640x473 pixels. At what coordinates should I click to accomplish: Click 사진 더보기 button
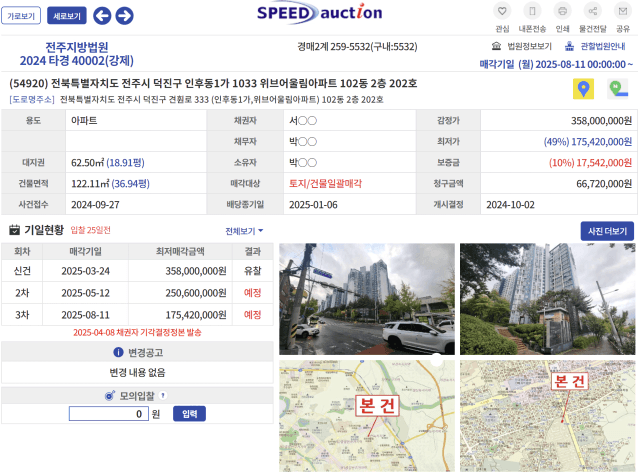coord(607,231)
